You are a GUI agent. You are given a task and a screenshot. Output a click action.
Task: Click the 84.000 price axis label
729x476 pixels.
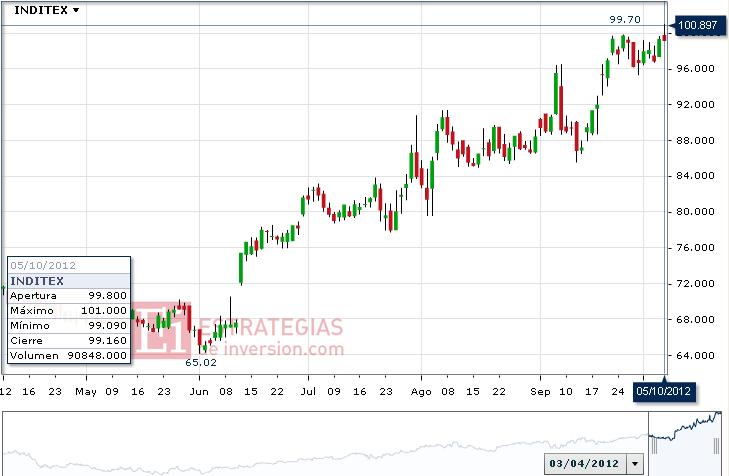tap(697, 176)
